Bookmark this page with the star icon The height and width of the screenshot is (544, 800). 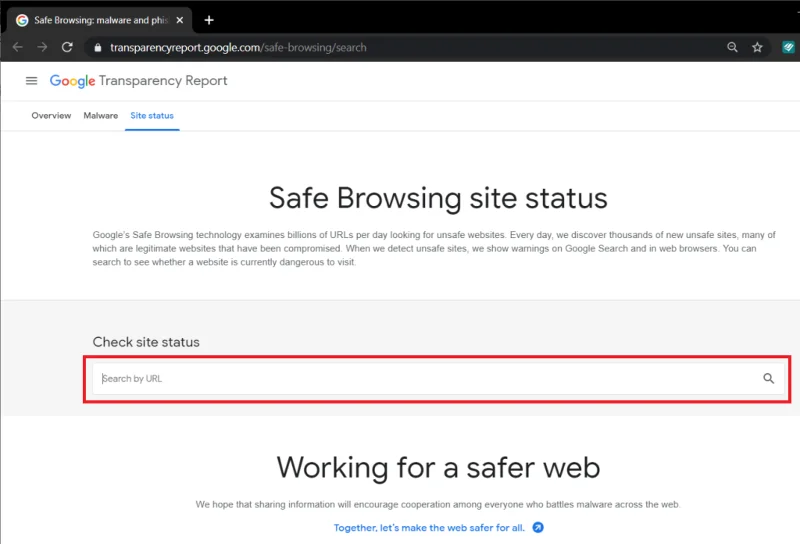point(757,47)
